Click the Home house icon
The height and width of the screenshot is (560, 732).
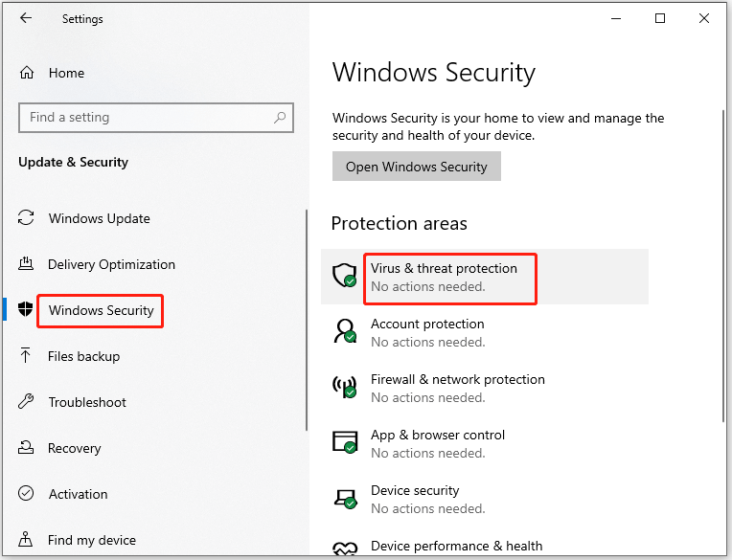[x=27, y=73]
